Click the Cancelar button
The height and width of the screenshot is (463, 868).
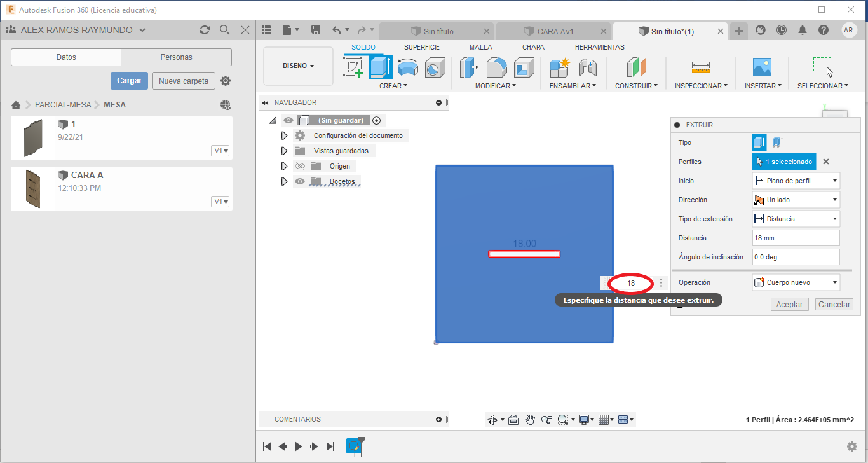click(x=834, y=305)
